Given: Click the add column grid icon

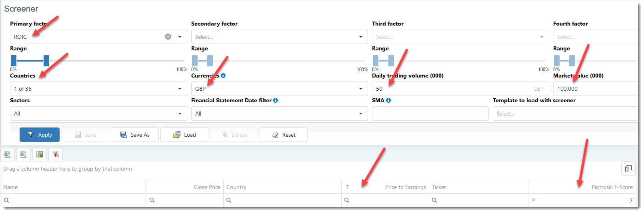Looking at the screenshot, I should (40, 154).
